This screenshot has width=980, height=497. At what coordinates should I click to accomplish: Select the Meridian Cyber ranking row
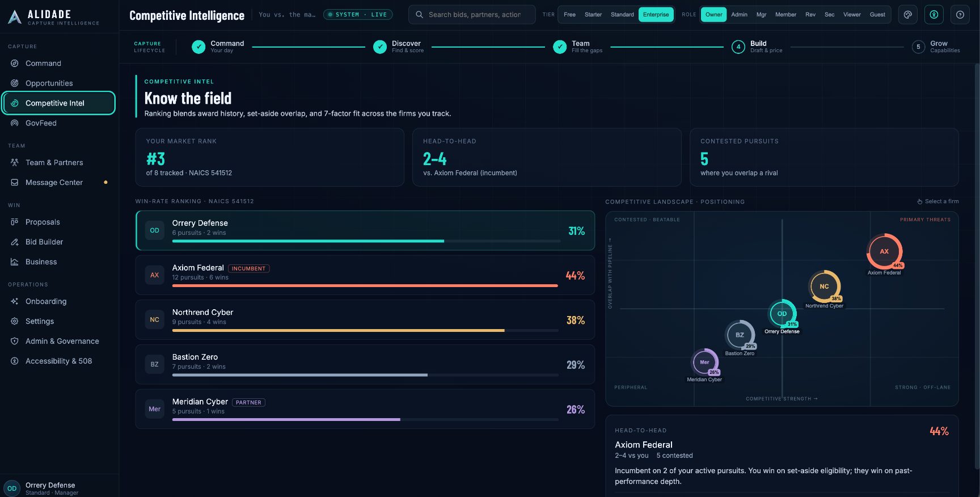[x=365, y=409]
